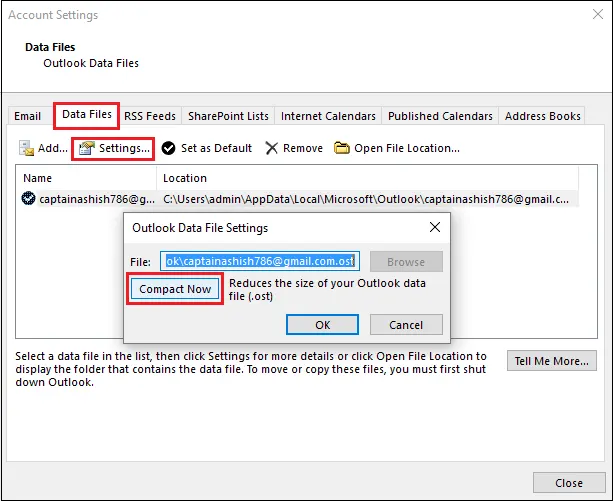Image resolution: width=613 pixels, height=501 pixels.
Task: Close the Outlook Data File Settings dialog
Action: click(435, 227)
